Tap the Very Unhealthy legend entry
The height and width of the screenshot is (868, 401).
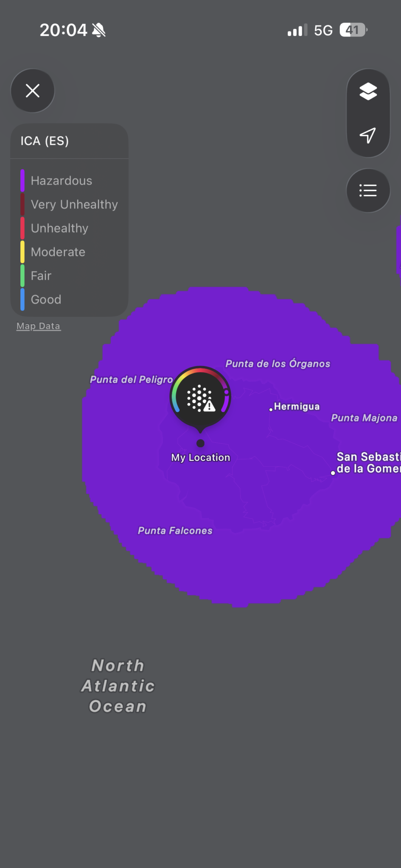tap(74, 204)
